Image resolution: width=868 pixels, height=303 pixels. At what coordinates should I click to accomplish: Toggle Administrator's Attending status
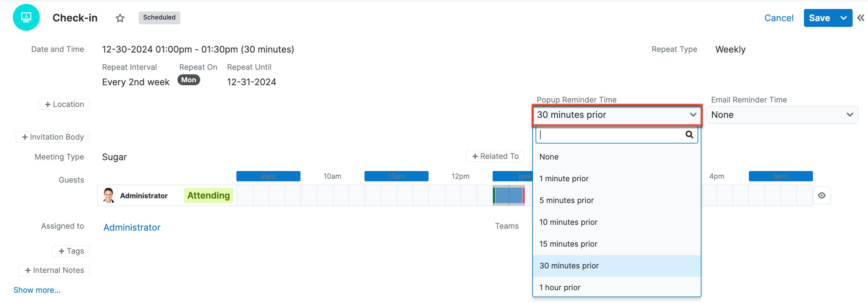[x=208, y=195]
